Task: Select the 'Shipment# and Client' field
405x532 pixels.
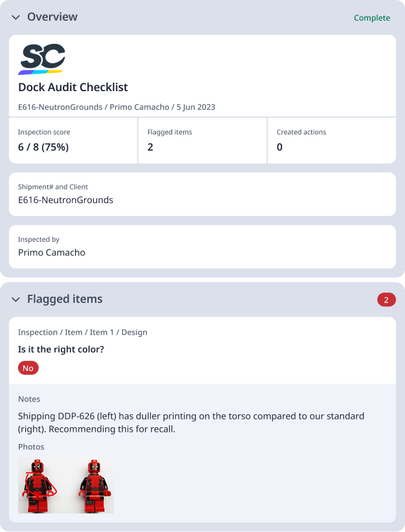Action: pyautogui.click(x=65, y=194)
